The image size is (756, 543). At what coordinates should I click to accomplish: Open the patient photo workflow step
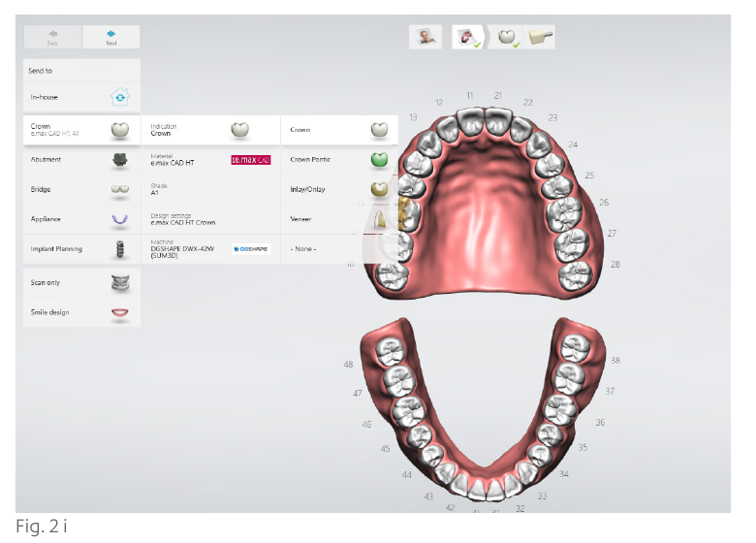tap(425, 37)
